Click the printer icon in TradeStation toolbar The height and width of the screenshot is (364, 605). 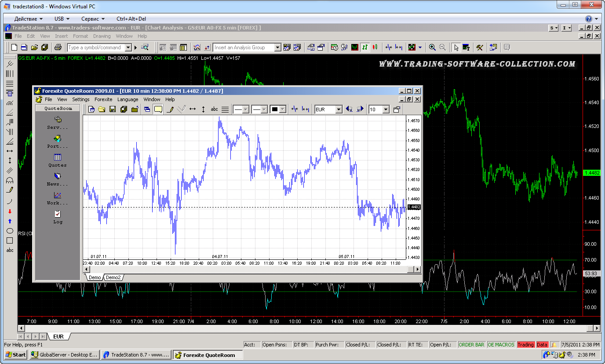click(58, 47)
